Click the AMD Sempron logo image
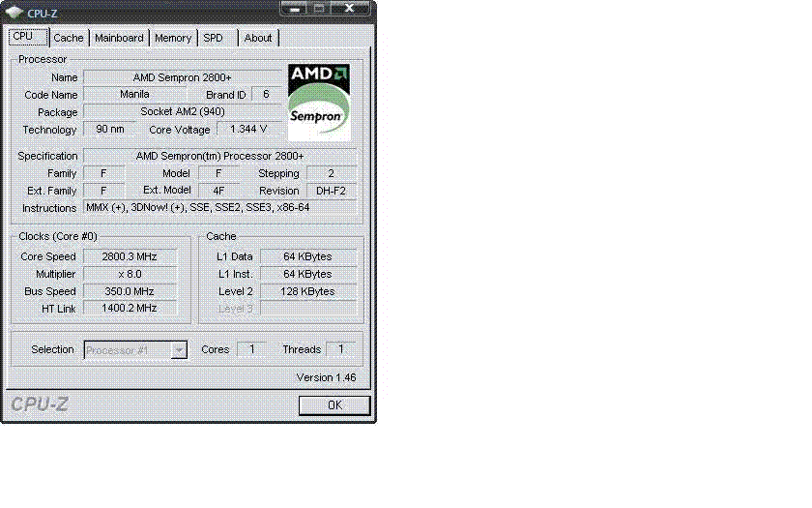 click(x=319, y=103)
